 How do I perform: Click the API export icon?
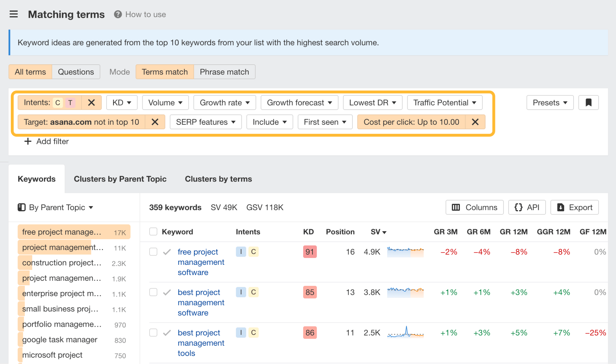pyautogui.click(x=527, y=207)
